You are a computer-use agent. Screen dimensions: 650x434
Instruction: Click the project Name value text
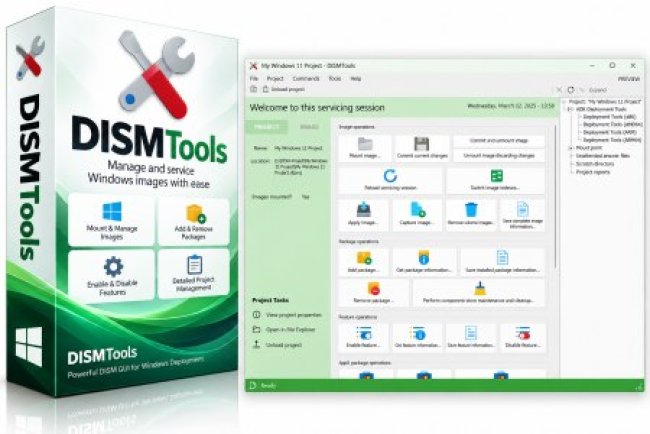click(x=298, y=148)
